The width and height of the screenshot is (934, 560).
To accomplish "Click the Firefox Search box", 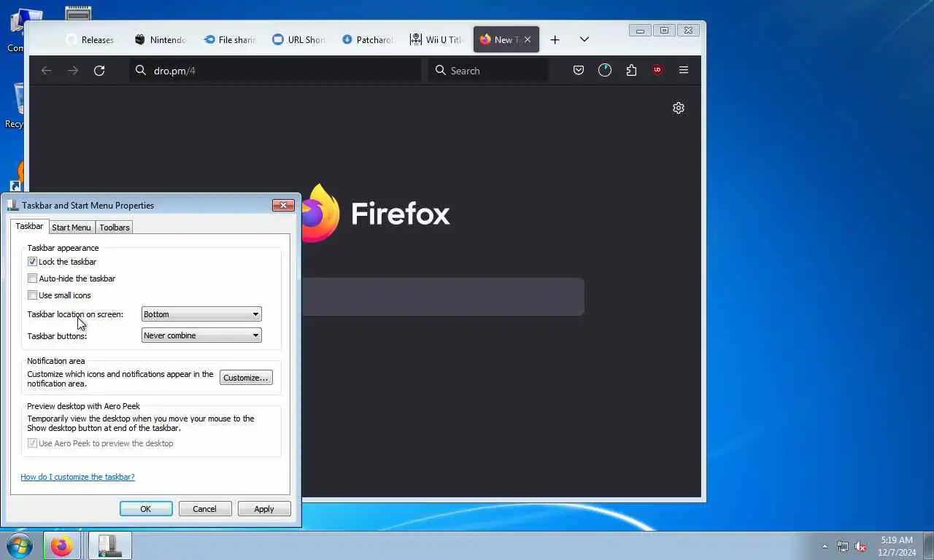I will click(x=487, y=71).
